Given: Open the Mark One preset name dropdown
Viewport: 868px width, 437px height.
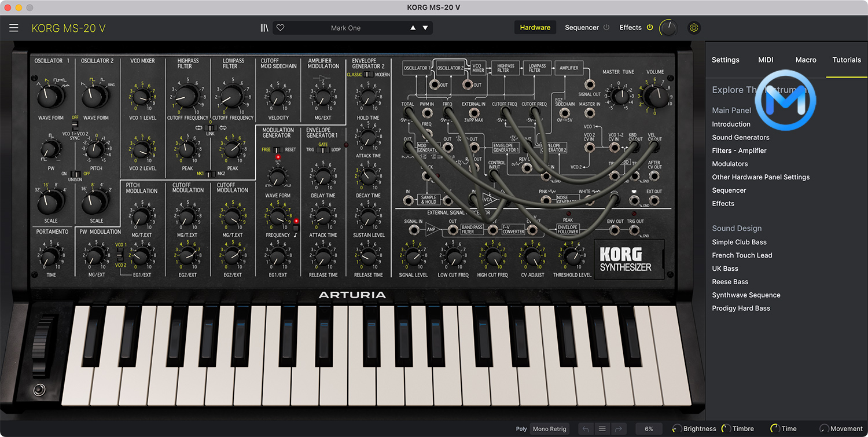Looking at the screenshot, I should [345, 28].
